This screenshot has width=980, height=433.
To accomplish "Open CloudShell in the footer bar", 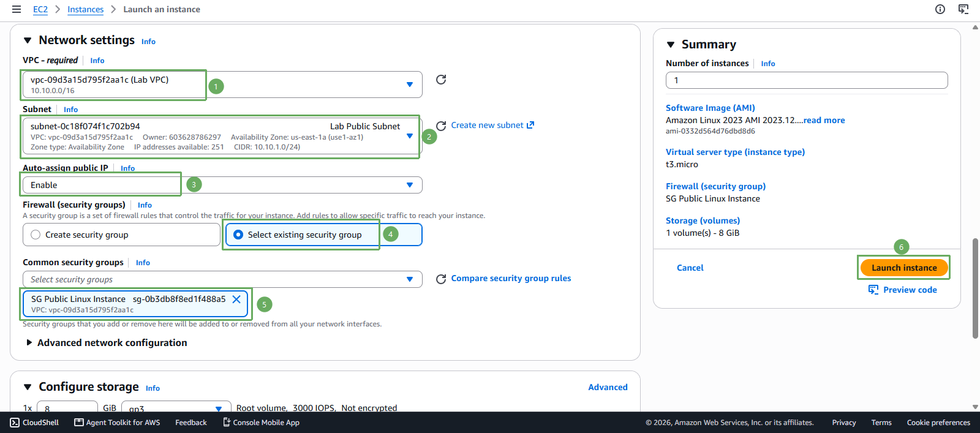I will point(35,423).
